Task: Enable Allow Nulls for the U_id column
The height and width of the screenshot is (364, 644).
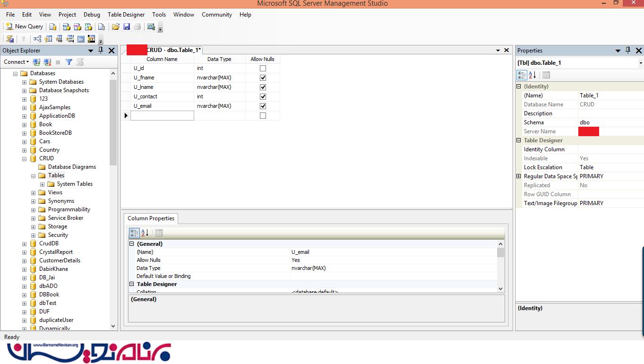Action: pyautogui.click(x=263, y=69)
